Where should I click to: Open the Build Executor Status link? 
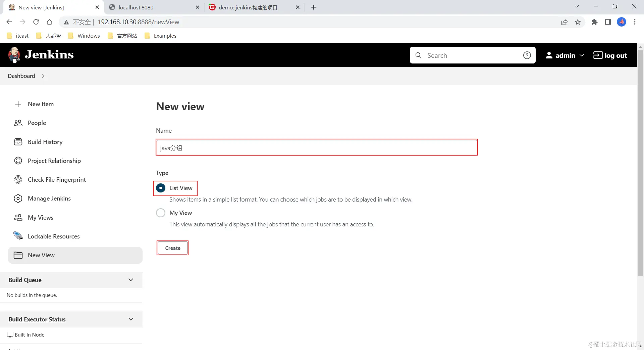pos(37,319)
